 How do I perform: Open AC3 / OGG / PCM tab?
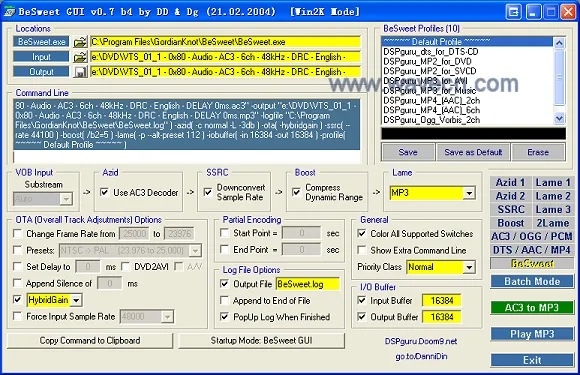tap(532, 236)
